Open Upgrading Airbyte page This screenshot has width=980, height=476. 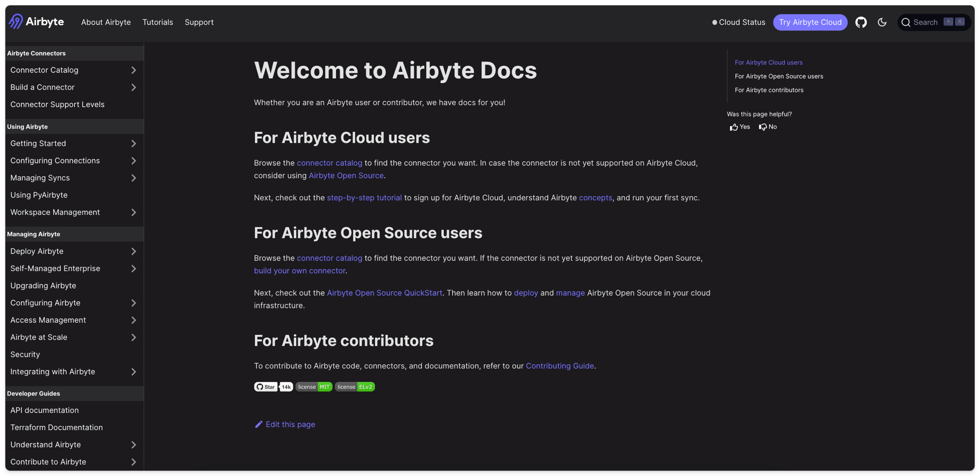point(43,286)
